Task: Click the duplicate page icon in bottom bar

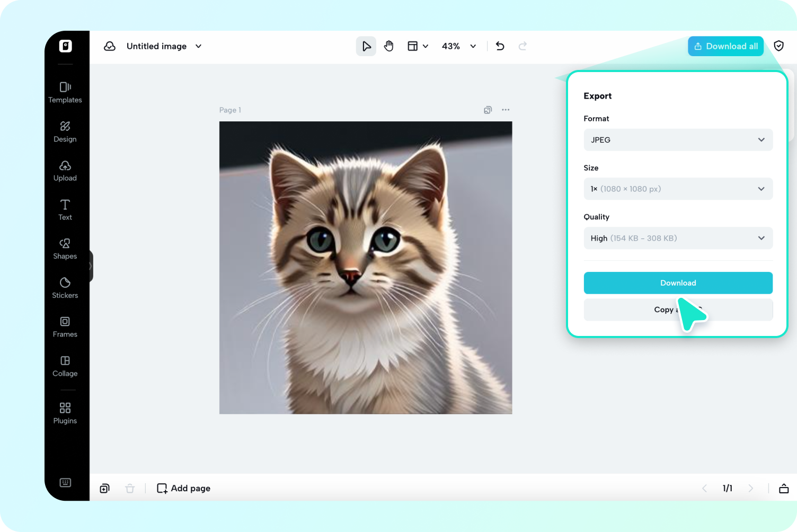Action: (105, 488)
